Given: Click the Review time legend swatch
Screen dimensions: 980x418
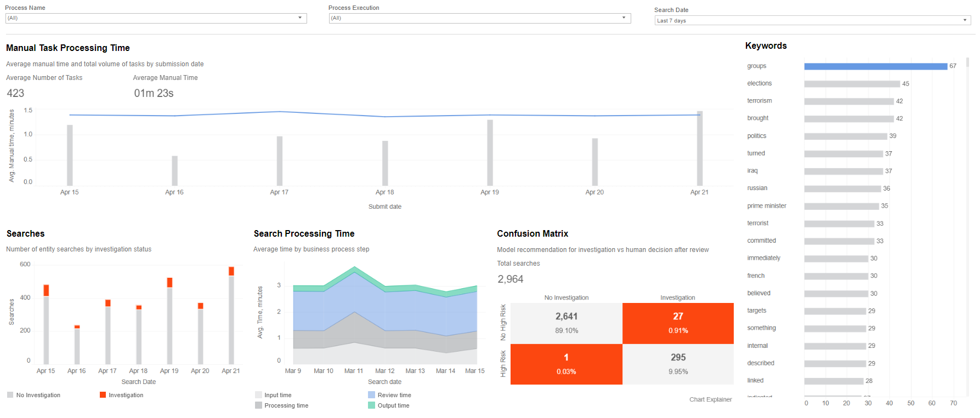Looking at the screenshot, I should click(371, 395).
